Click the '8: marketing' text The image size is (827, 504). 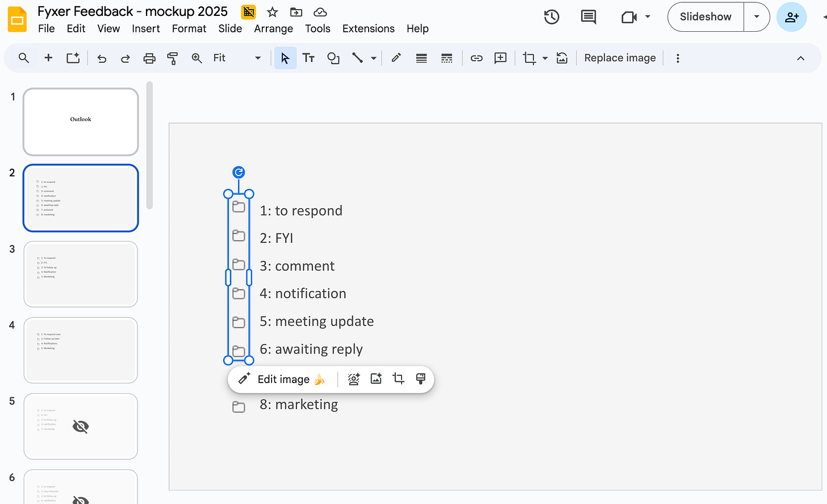299,404
